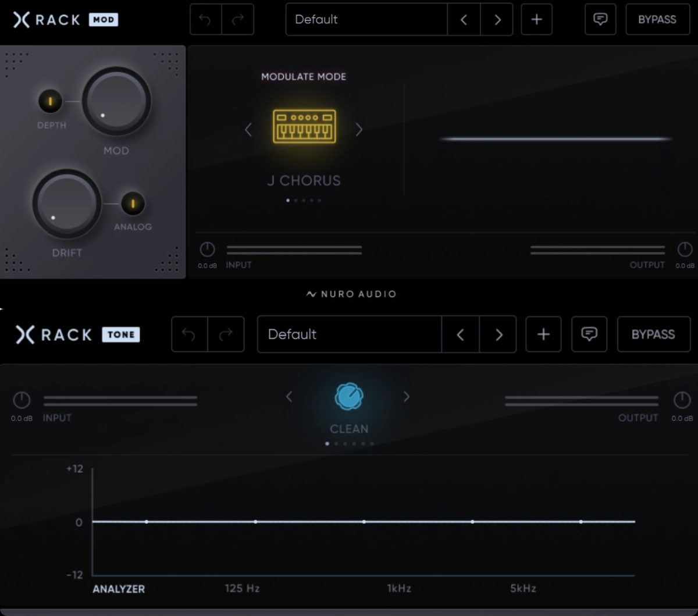
Task: Click the Rack MOD INPUT level meter
Action: 294,250
